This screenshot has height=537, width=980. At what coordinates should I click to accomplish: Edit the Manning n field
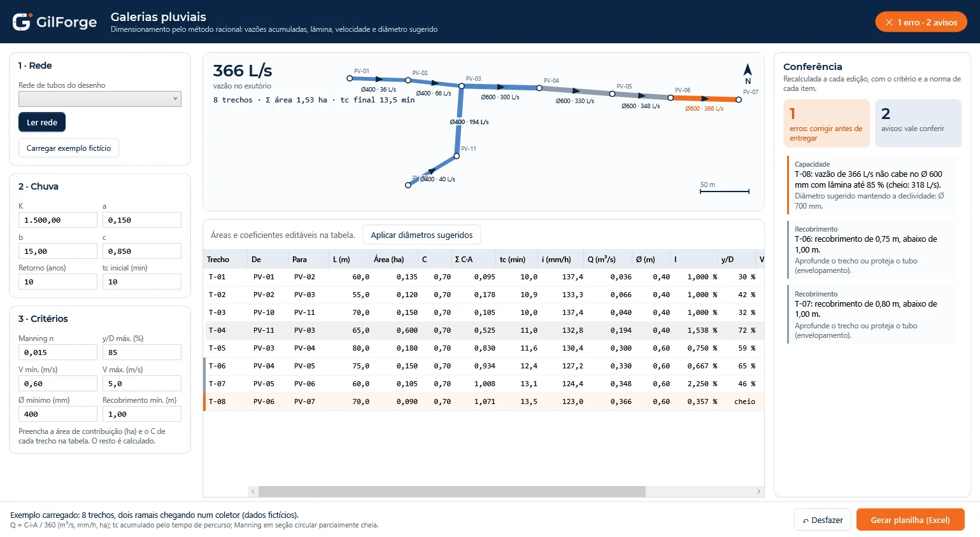pos(58,352)
